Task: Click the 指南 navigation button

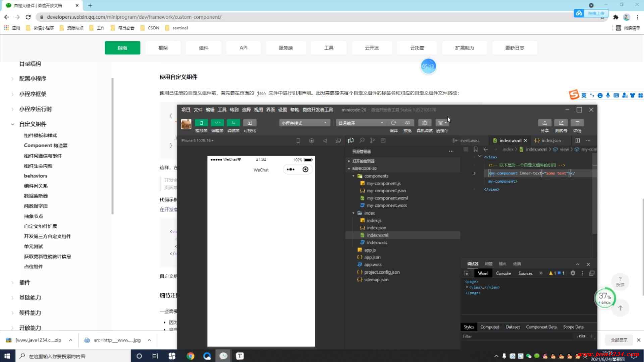Action: click(x=122, y=48)
